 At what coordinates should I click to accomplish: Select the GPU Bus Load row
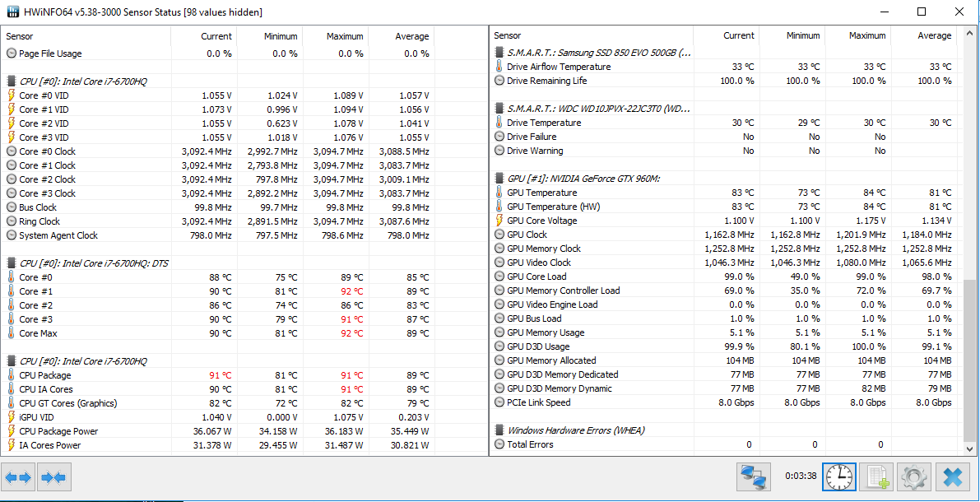pos(727,318)
